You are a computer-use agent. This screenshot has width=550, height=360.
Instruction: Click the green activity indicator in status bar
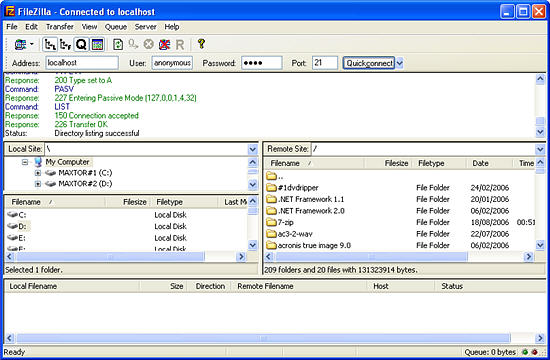525,352
